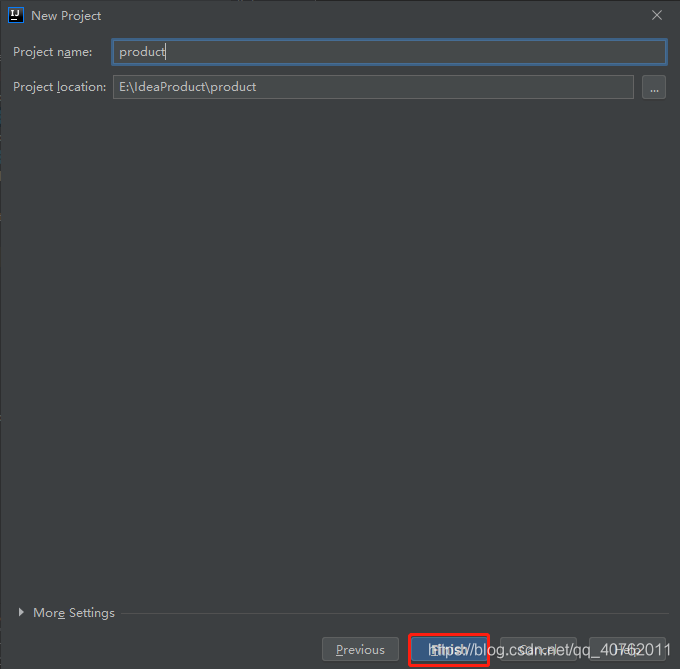Go back with the Previous button
The width and height of the screenshot is (680, 669).
(x=360, y=649)
